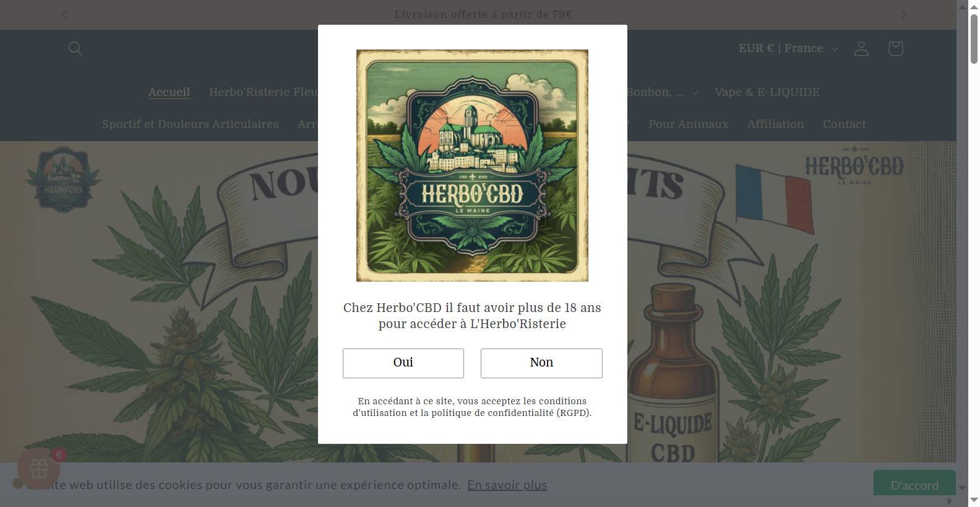Open the search magnifier icon
The height and width of the screenshot is (507, 980).
[x=75, y=48]
